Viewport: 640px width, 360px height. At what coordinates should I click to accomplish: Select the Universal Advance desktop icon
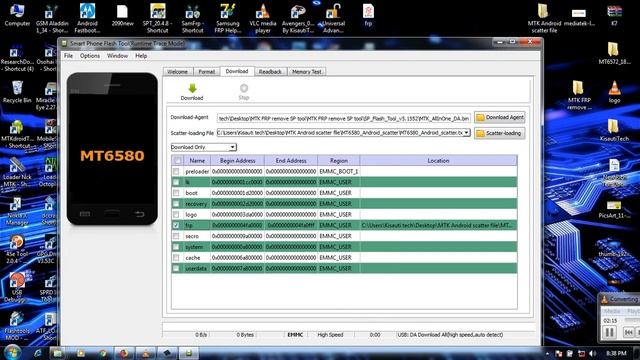[333, 19]
